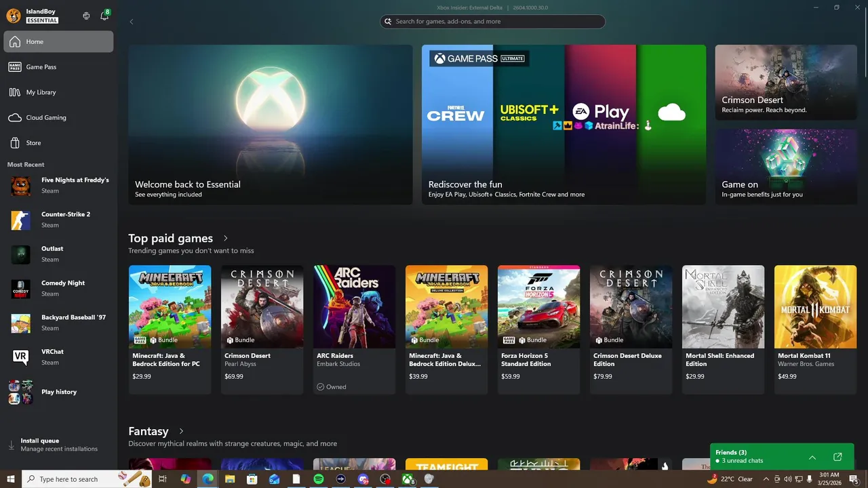Open the Windows notification center icon
The width and height of the screenshot is (868, 488).
click(854, 479)
